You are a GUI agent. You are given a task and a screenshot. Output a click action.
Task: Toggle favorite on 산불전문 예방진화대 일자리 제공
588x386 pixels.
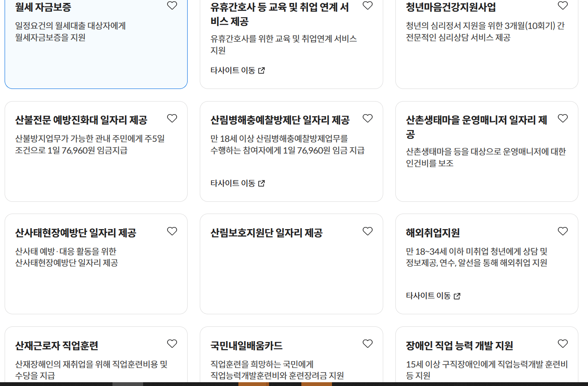(x=172, y=118)
